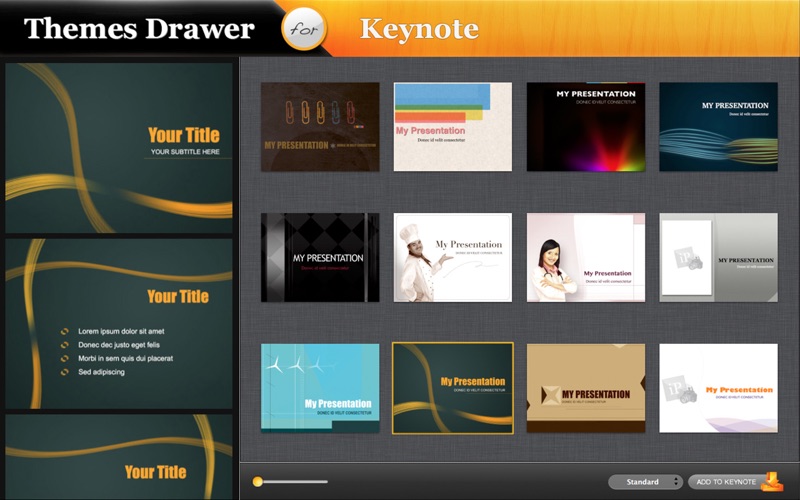Image resolution: width=800 pixels, height=500 pixels.
Task: Choose the colorful stripes beige theme
Action: coord(453,127)
